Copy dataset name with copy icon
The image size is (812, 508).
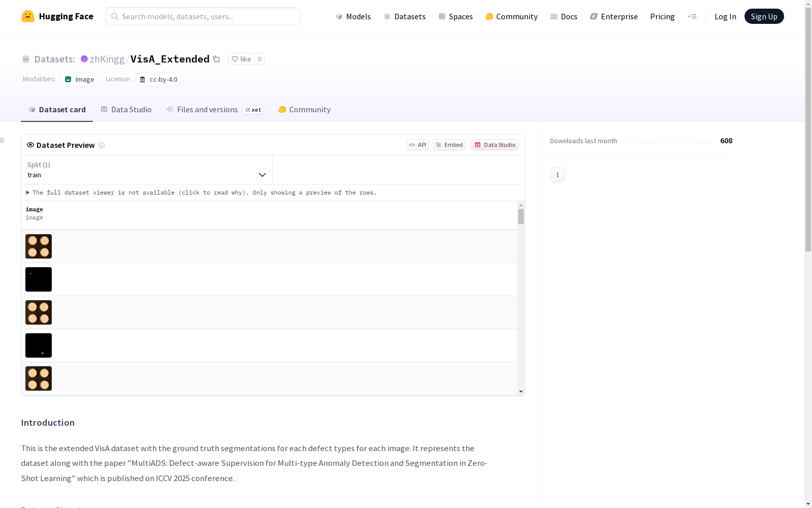pos(216,59)
